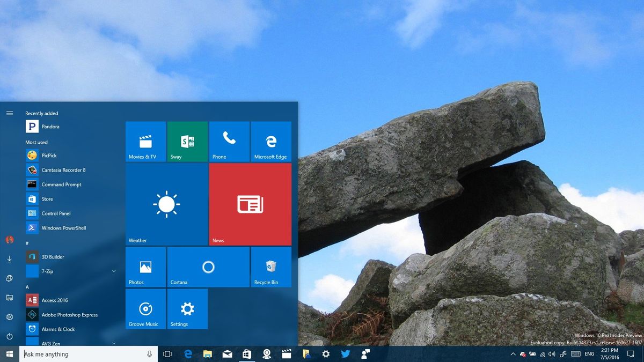Open Settings from the Start menu sidebar

pyautogui.click(x=10, y=316)
